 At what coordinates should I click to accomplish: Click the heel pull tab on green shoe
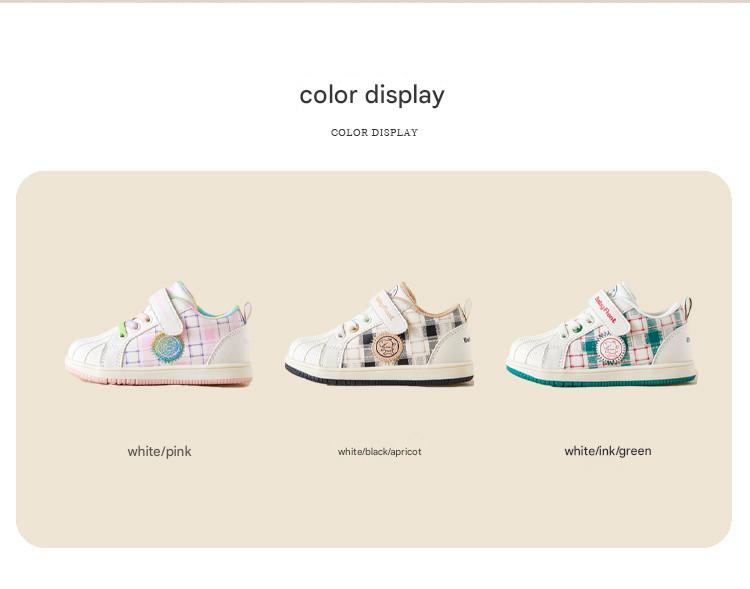(688, 309)
